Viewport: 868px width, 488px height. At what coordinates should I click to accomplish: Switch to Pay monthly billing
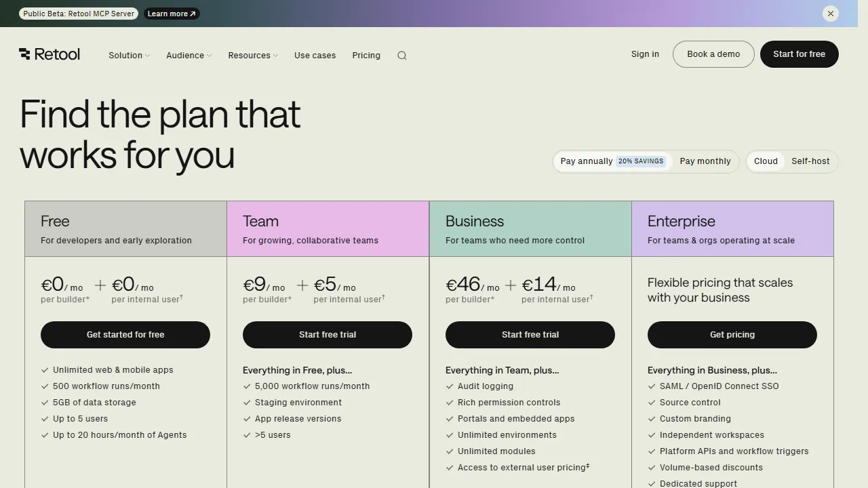coord(705,161)
